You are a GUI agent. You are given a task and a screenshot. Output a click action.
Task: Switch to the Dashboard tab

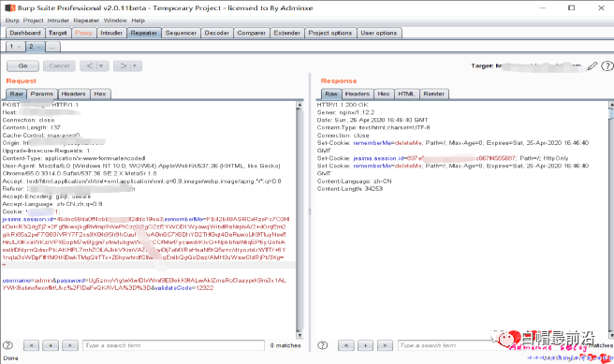click(x=25, y=33)
